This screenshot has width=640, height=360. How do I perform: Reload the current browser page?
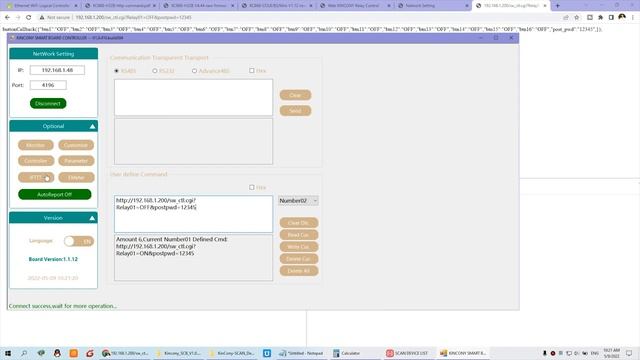29,18
